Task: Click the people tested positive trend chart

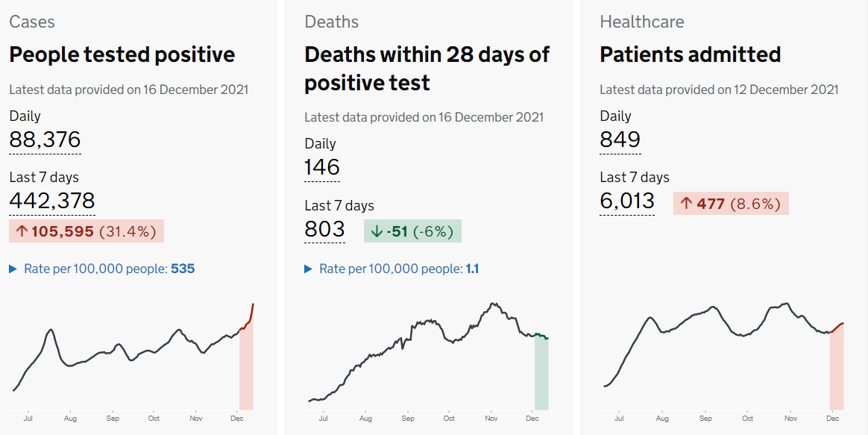Action: pos(134,358)
